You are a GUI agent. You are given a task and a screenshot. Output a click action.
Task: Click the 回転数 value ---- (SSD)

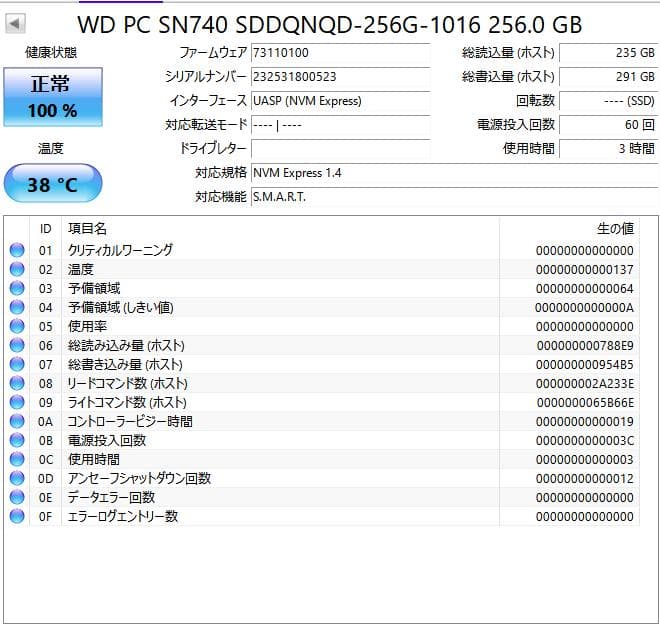coord(608,101)
